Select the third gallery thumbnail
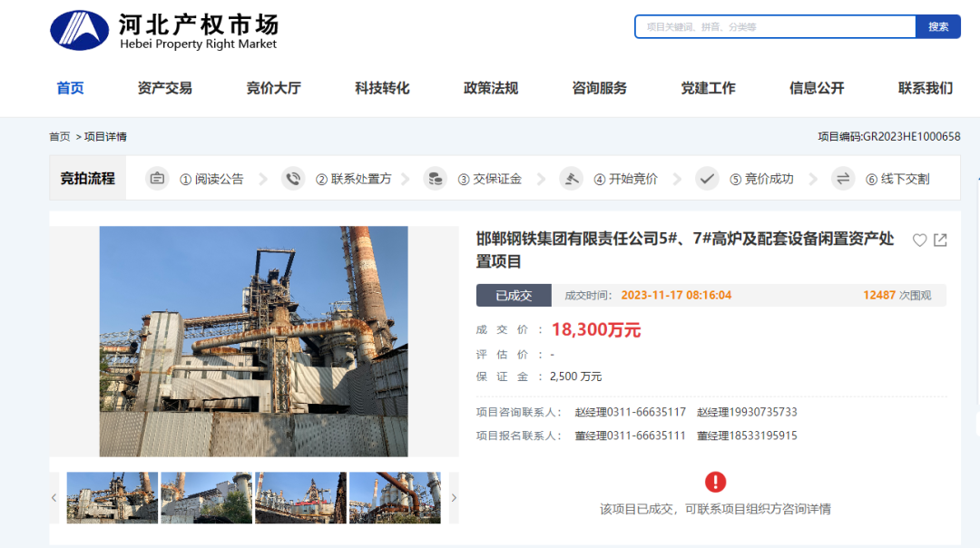 click(300, 497)
